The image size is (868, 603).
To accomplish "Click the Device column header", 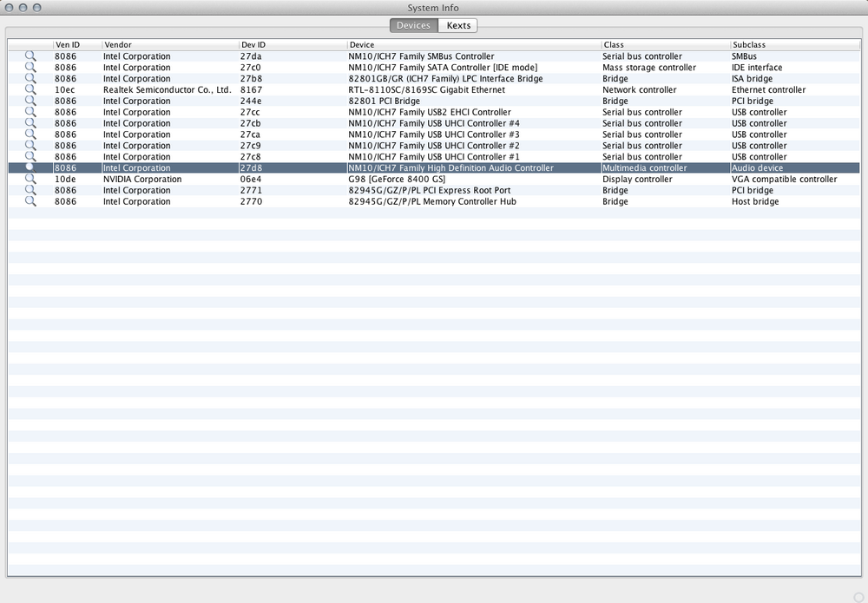I will pos(473,44).
